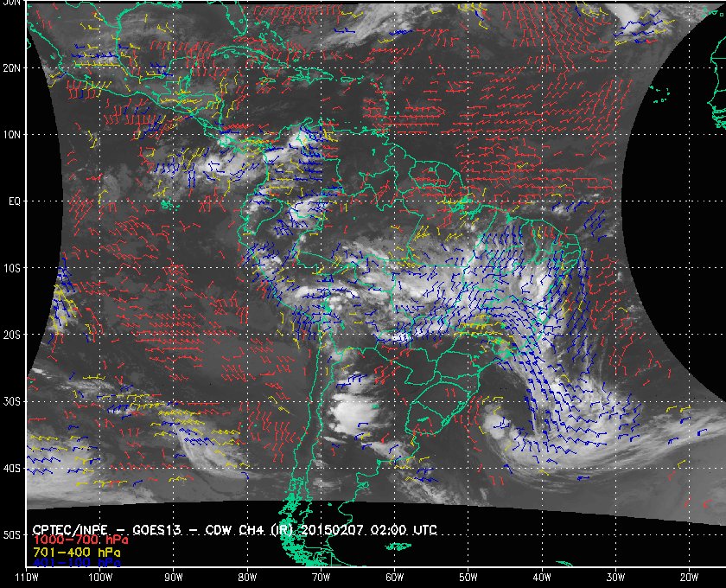
Task: Click the 10N latitude label
Action: [11, 134]
